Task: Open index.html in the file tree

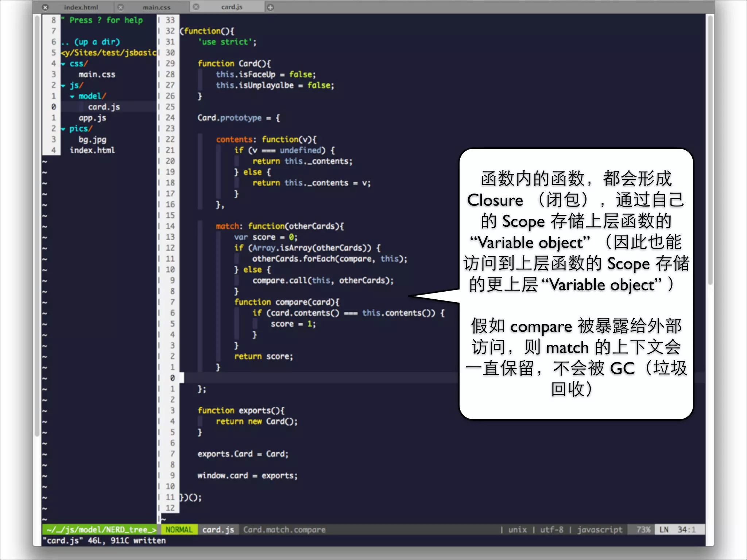Action: 92,150
